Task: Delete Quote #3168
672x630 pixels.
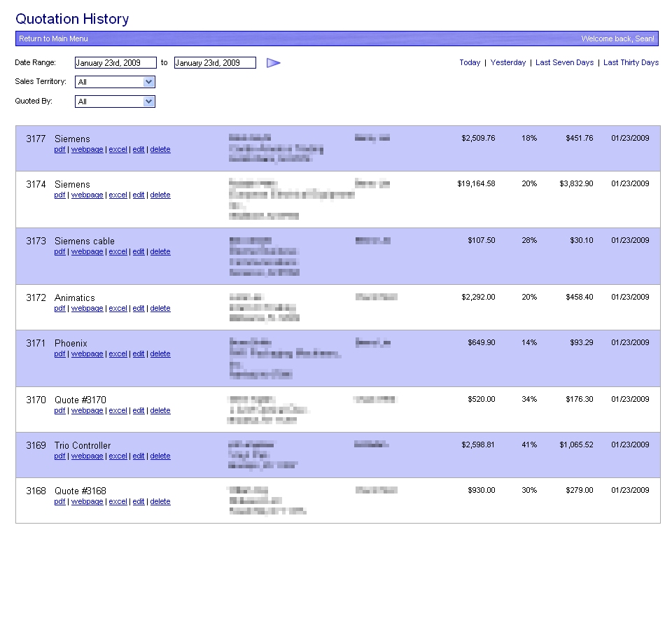Action: click(x=160, y=501)
